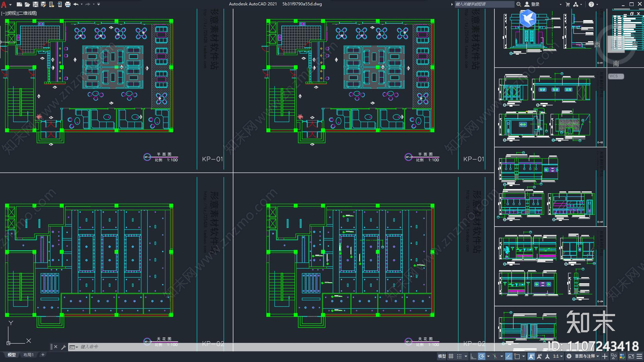644x362 pixels.
Task: Save the drawing with the Save icon
Action: point(35,4)
